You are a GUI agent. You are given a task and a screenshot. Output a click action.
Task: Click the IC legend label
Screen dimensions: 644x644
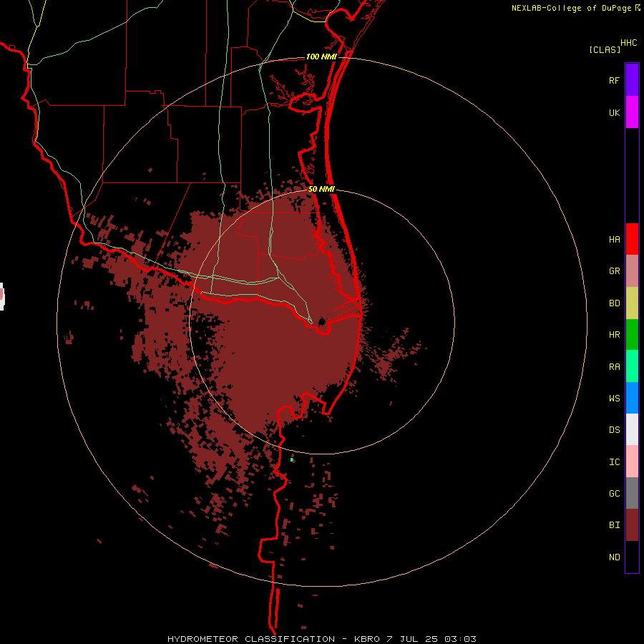(x=615, y=462)
